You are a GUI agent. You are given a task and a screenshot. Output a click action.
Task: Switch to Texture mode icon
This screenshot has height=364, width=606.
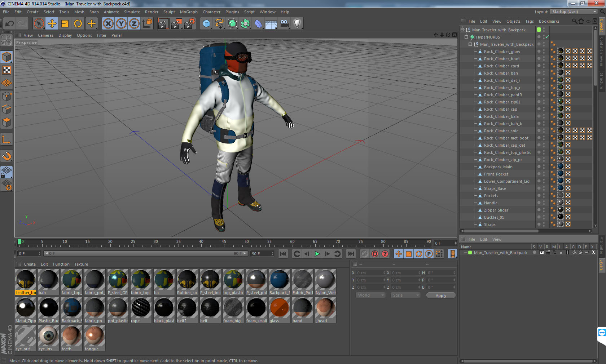[x=6, y=70]
